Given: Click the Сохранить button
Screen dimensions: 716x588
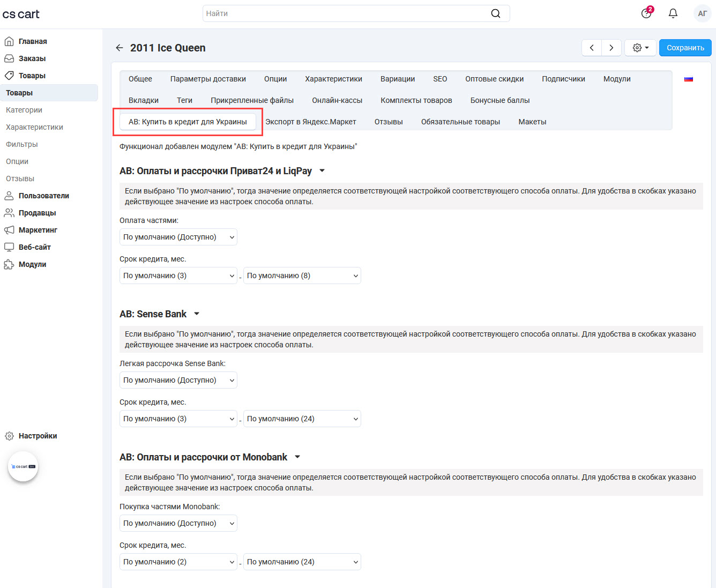Looking at the screenshot, I should 685,48.
